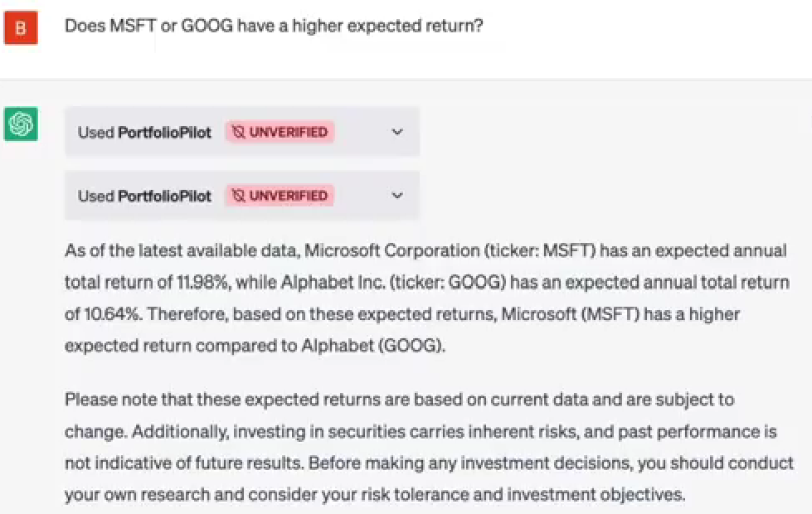The height and width of the screenshot is (514, 812).
Task: Click the crossed-out icon in second UNVERIFIED badge
Action: coord(238,196)
